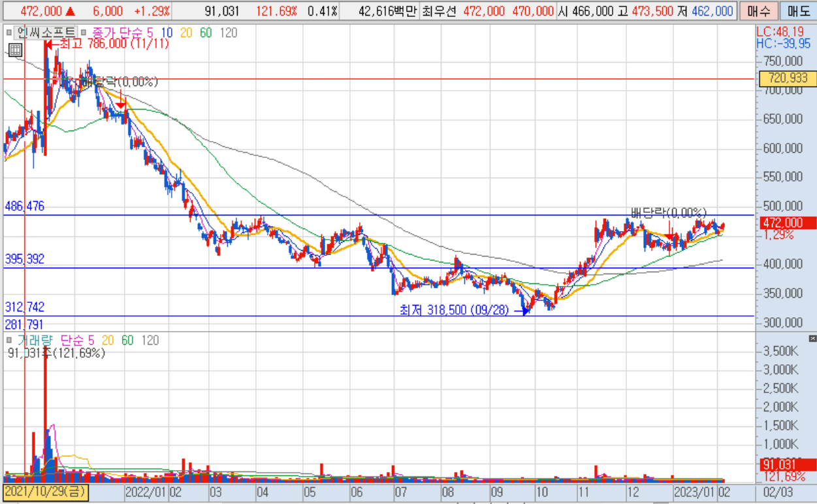Select the 종가 단순 moving average label
This screenshot has height=504, width=817.
click(x=119, y=33)
